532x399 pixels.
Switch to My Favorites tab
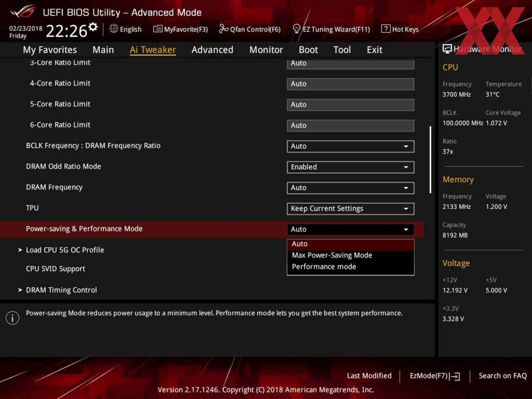pos(50,50)
